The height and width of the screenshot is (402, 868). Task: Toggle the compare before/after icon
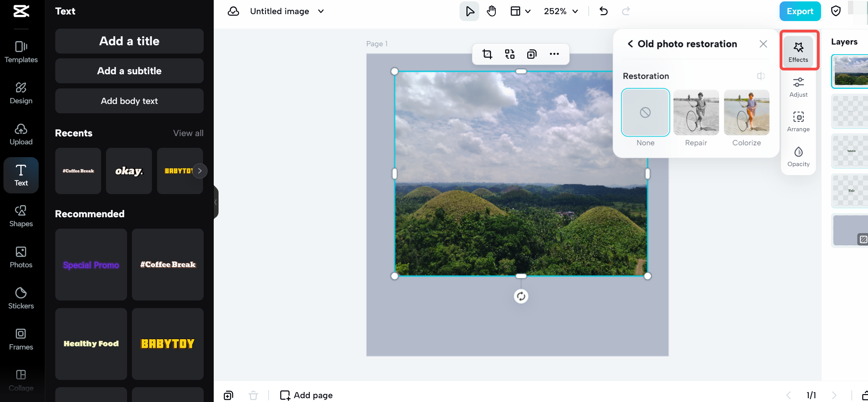click(761, 76)
